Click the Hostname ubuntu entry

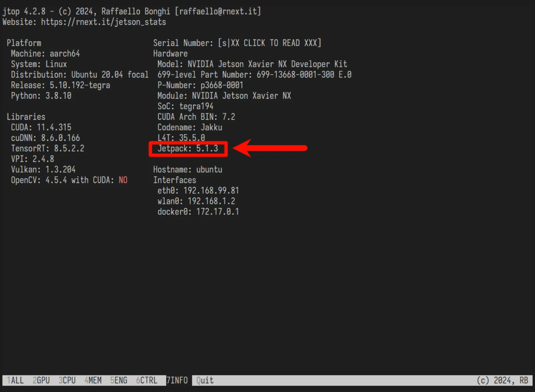[x=188, y=169]
